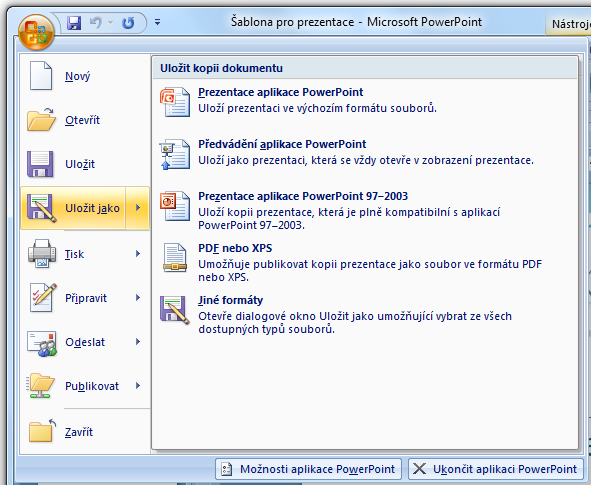The width and height of the screenshot is (591, 485).
Task: Click the folder icon beside Zavřít
Action: (x=42, y=430)
